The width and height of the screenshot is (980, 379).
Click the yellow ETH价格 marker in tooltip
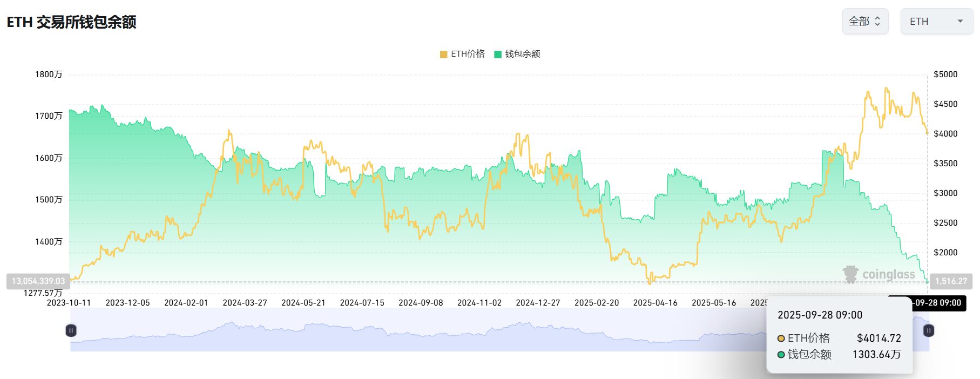click(781, 339)
